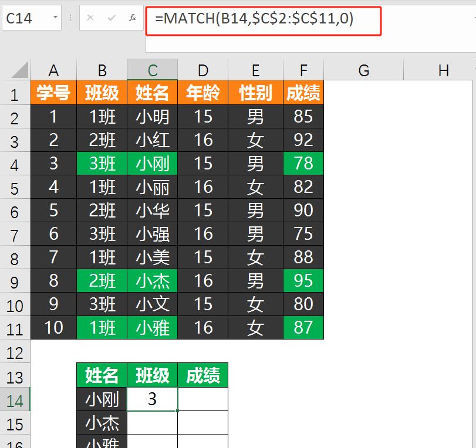Image resolution: width=476 pixels, height=448 pixels.
Task: Click the orange 姓名 header cell in row 1
Action: tap(153, 93)
